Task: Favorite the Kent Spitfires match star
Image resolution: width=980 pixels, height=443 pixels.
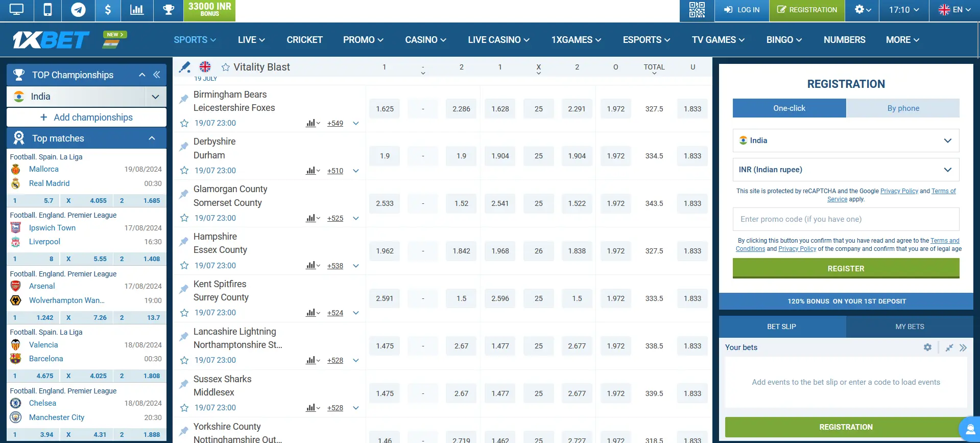Action: point(184,313)
